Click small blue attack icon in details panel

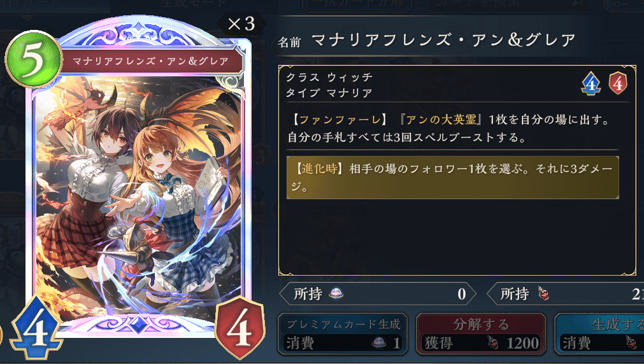tap(591, 84)
